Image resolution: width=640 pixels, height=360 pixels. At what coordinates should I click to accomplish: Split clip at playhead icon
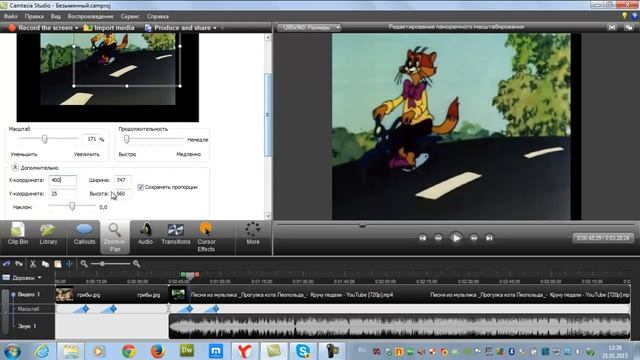point(69,264)
